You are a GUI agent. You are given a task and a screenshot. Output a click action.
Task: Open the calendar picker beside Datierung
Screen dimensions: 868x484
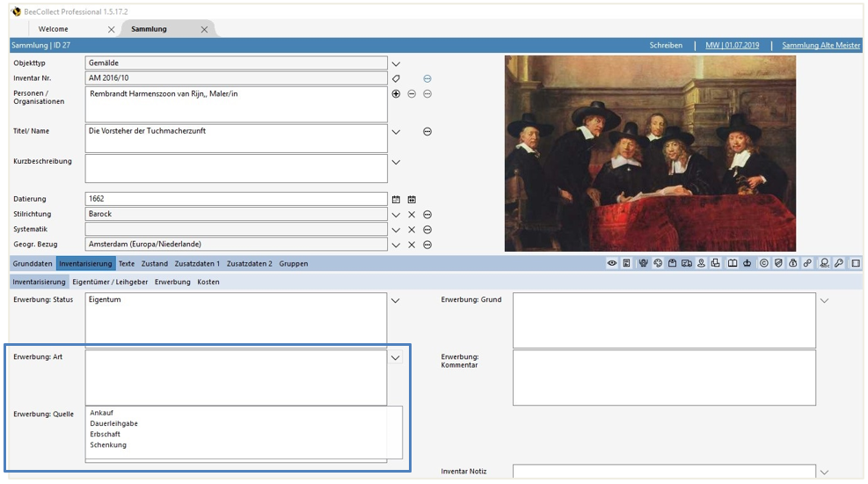coord(396,200)
